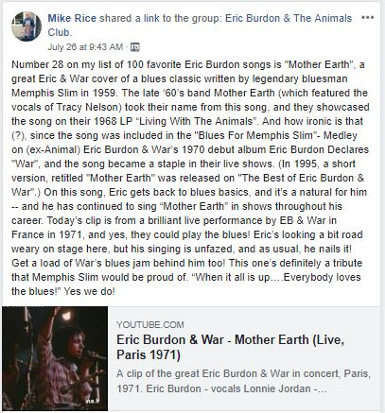Click "Paris 1971)" on the title's second line
The image size is (385, 413).
[149, 355]
